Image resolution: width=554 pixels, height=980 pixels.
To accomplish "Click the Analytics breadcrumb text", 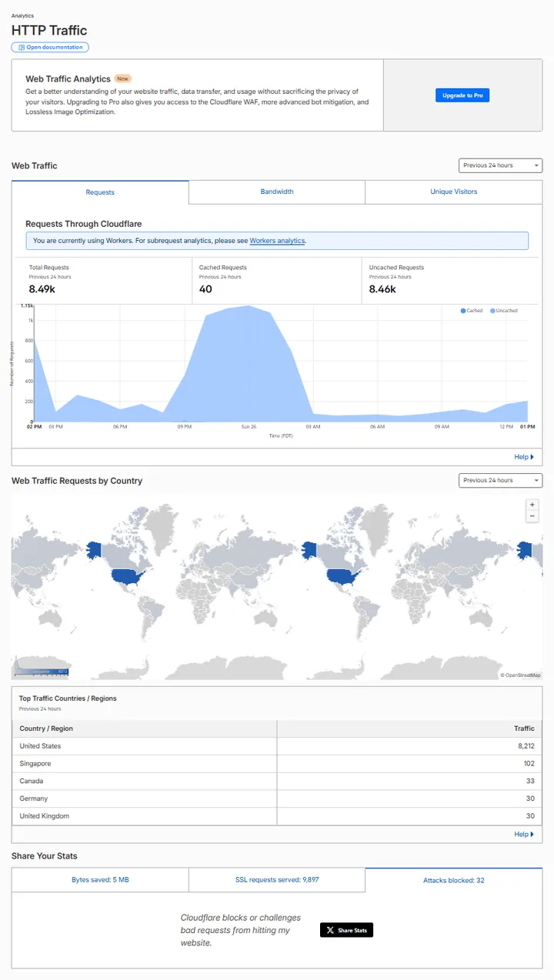I will coord(22,15).
